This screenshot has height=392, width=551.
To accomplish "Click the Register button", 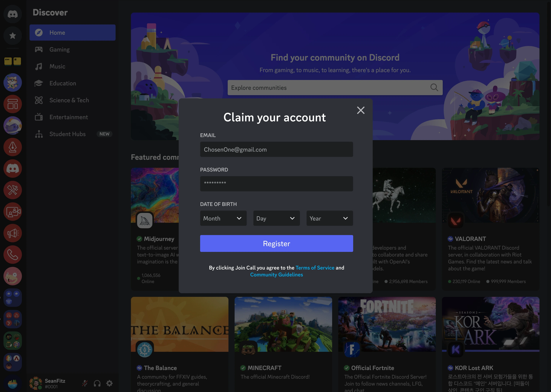I will 276,243.
